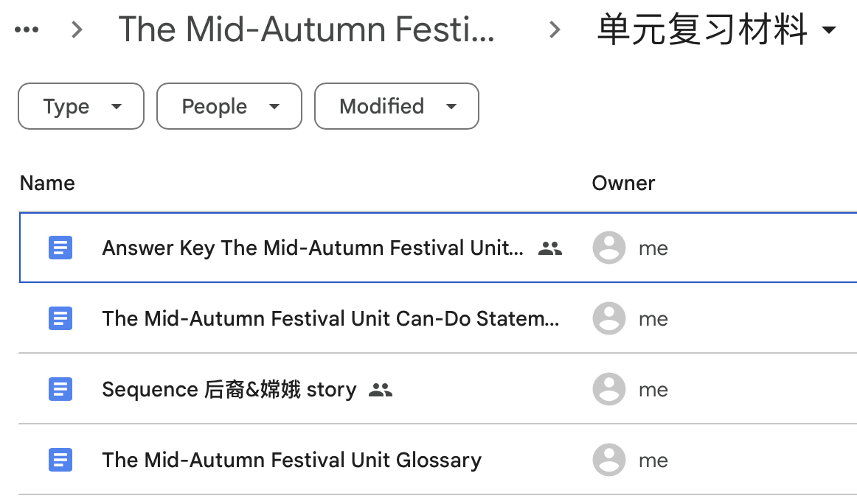Click owner avatar icon in Answer Key row

coord(609,248)
